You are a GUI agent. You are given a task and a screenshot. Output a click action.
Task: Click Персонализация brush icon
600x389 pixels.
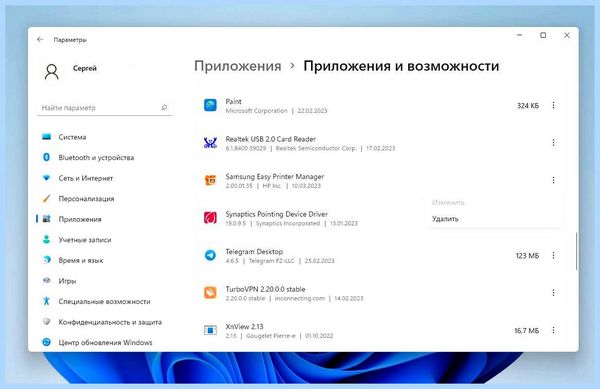46,198
